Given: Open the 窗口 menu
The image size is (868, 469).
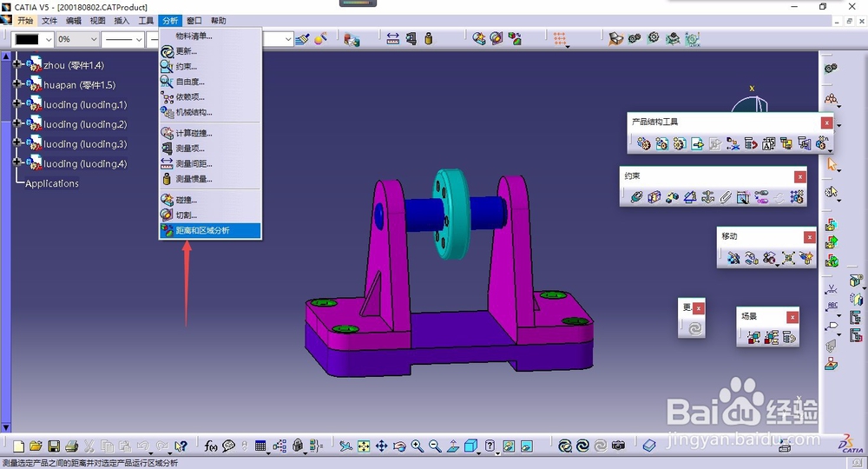Looking at the screenshot, I should click(194, 21).
